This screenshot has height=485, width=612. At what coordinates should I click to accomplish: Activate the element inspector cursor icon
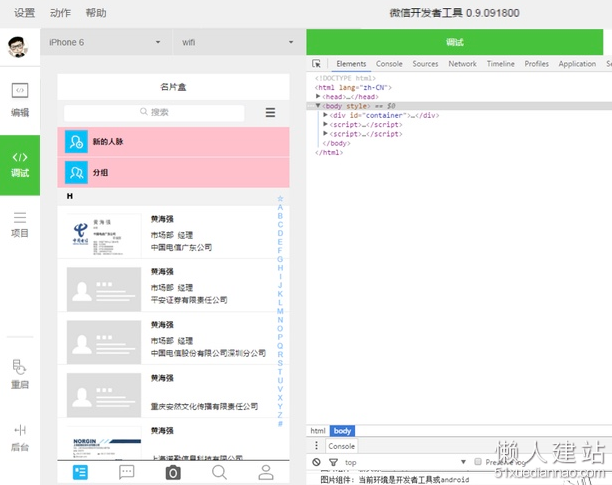point(316,64)
